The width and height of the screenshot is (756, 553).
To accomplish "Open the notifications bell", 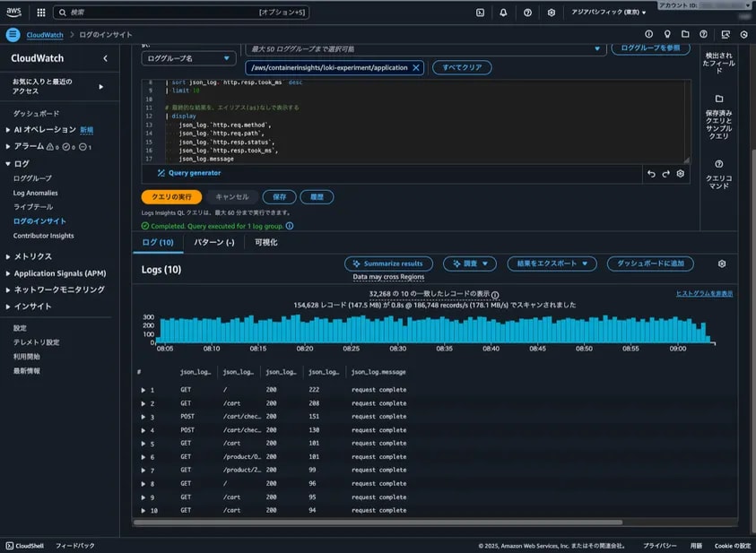I will [x=504, y=12].
